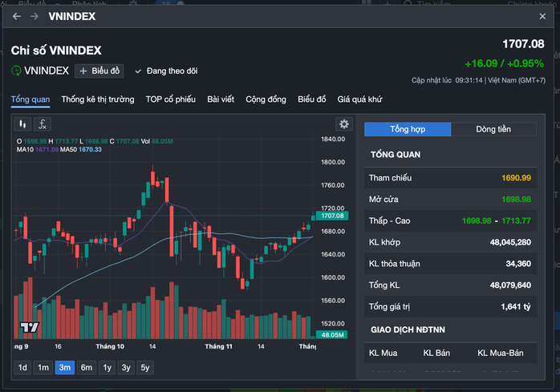Open the fx indicators menu
The height and width of the screenshot is (392, 560).
[43, 124]
